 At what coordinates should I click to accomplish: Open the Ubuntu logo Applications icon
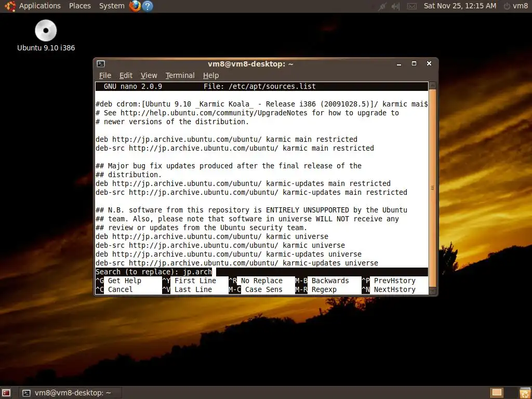[10, 6]
